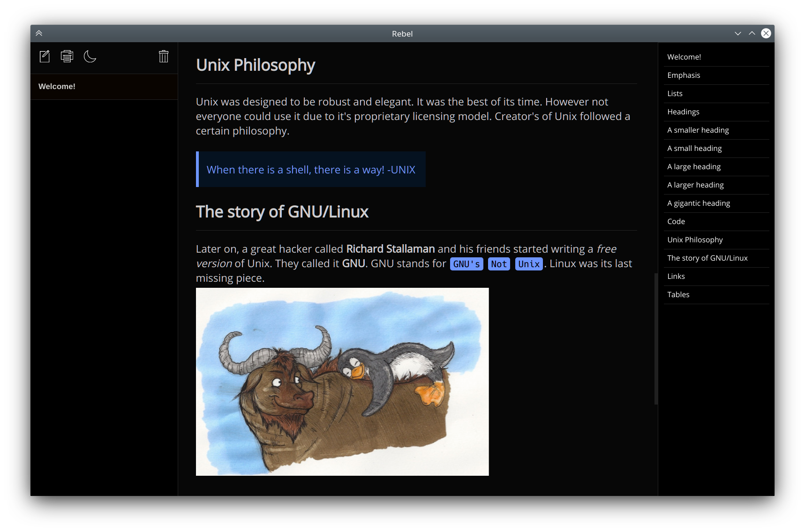
Task: Open Unix Philosophy in the outline panel
Action: click(716, 240)
